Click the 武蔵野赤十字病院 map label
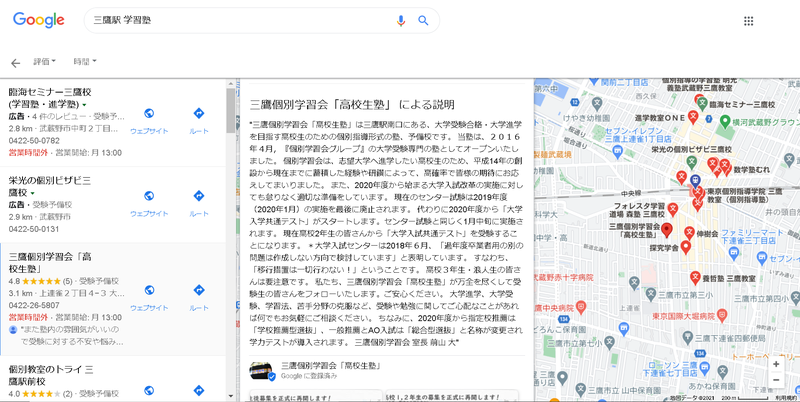The width and height of the screenshot is (800, 402). coord(564,278)
